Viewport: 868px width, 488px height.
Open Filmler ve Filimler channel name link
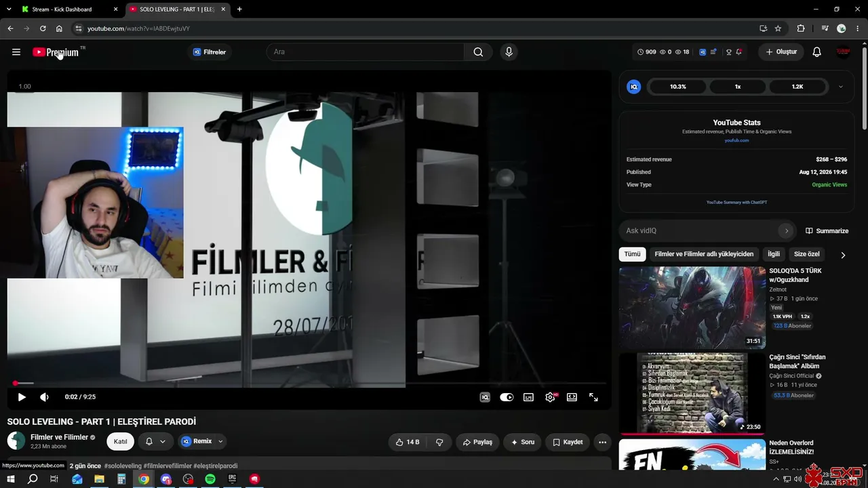(60, 437)
